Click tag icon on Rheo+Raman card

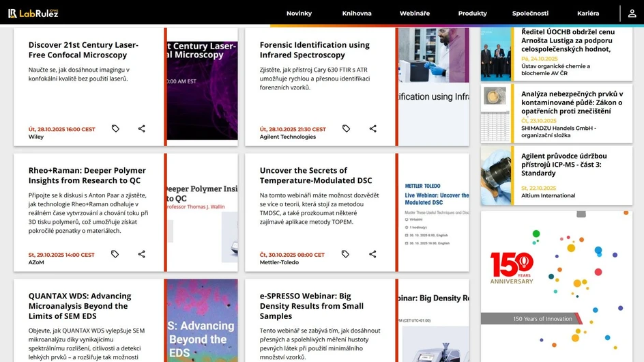coord(115,254)
